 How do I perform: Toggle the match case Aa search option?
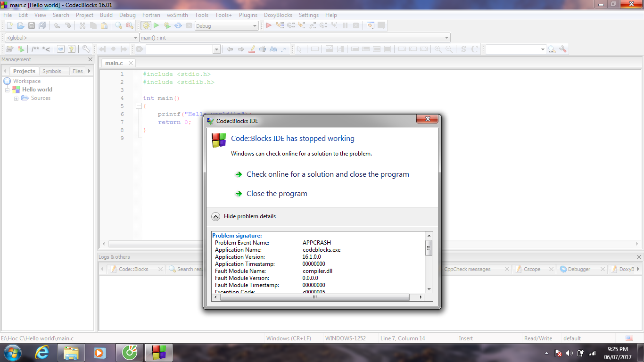click(273, 49)
